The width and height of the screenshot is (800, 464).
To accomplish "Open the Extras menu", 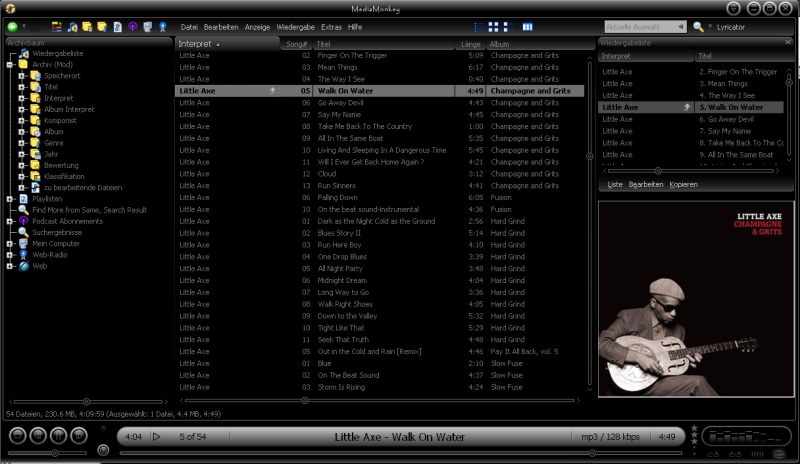I will 331,27.
